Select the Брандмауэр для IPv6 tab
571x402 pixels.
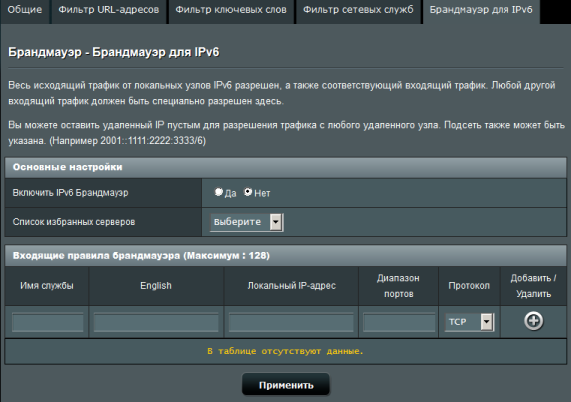pos(481,10)
